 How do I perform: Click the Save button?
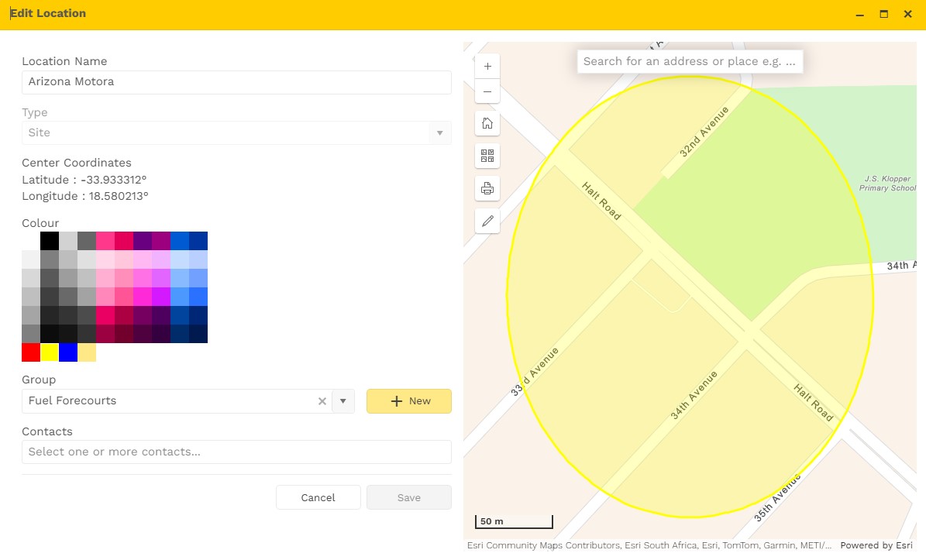(408, 497)
